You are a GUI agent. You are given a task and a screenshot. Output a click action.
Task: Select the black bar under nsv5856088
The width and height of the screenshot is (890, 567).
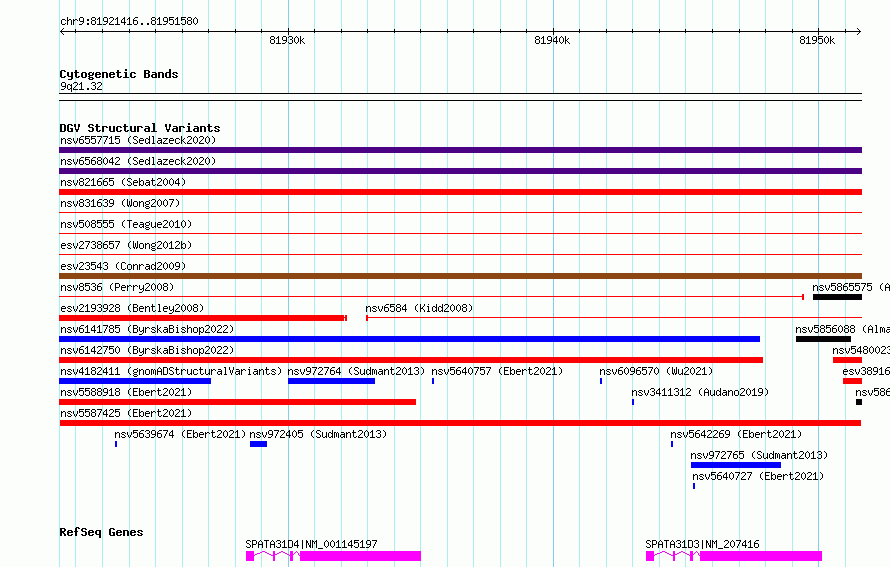coord(823,339)
